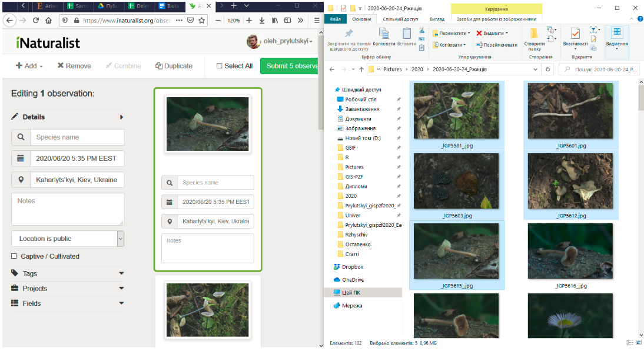
Task: Click the Species name field in Details
Action: pyautogui.click(x=77, y=137)
